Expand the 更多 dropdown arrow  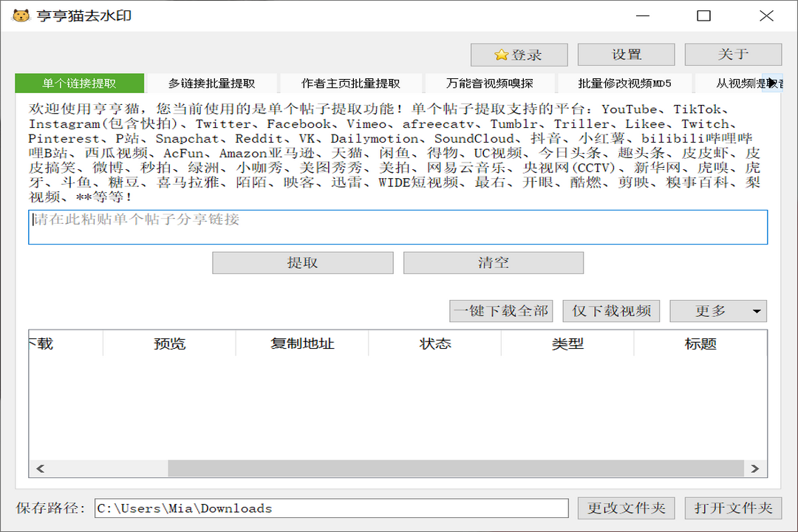click(757, 312)
